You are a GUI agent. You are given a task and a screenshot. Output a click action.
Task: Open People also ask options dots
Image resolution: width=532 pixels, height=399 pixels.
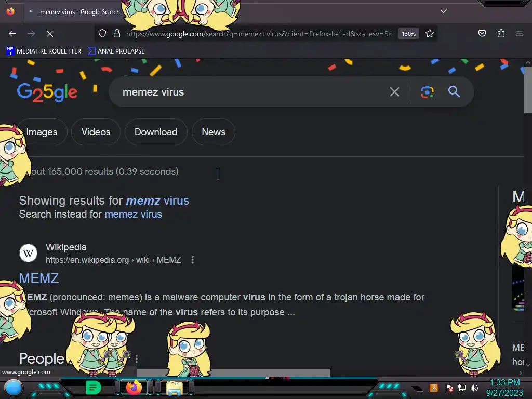[x=137, y=358]
